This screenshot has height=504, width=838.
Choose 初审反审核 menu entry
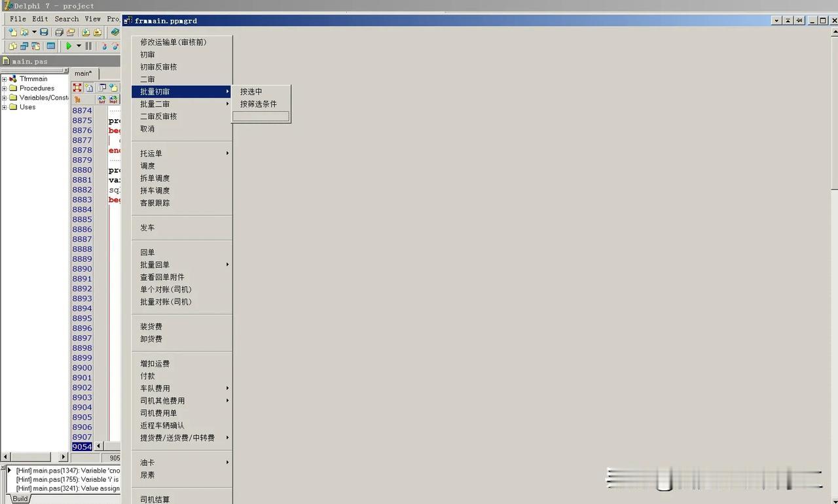tap(182, 67)
